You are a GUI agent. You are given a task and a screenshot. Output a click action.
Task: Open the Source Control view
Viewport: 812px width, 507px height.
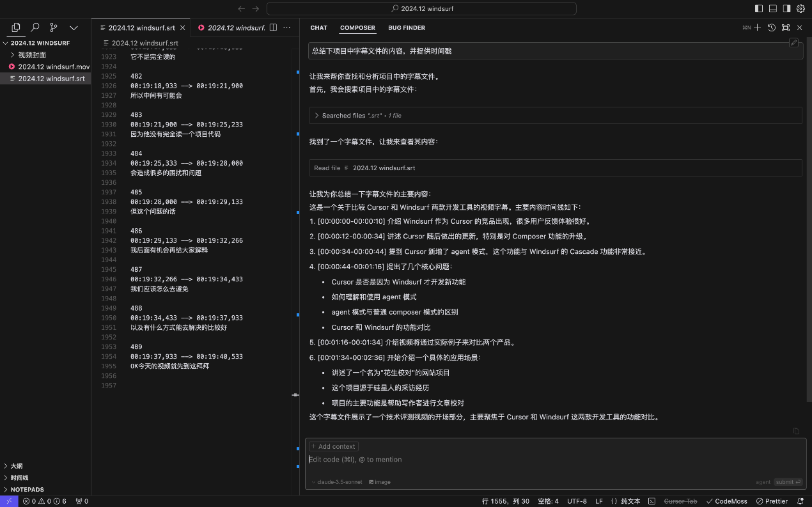[x=54, y=27]
